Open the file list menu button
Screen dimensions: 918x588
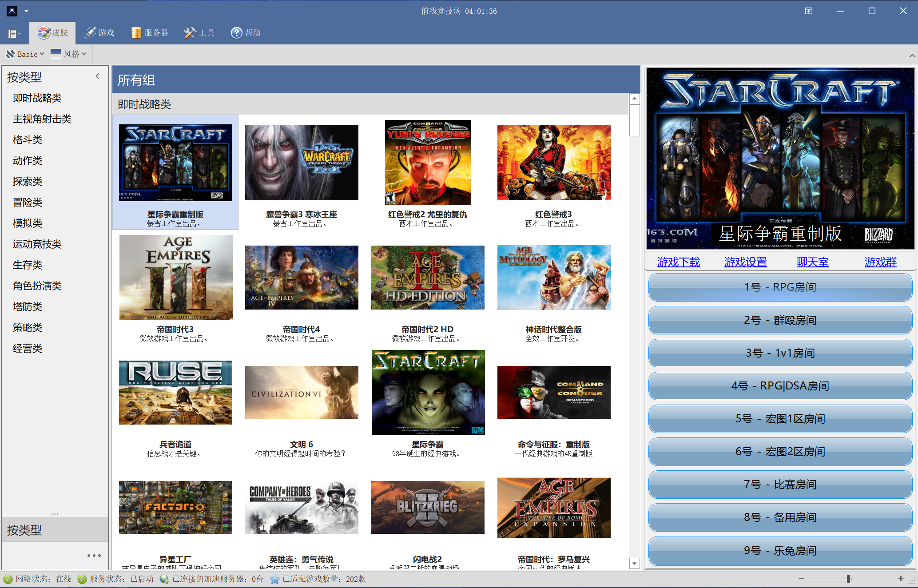click(14, 33)
